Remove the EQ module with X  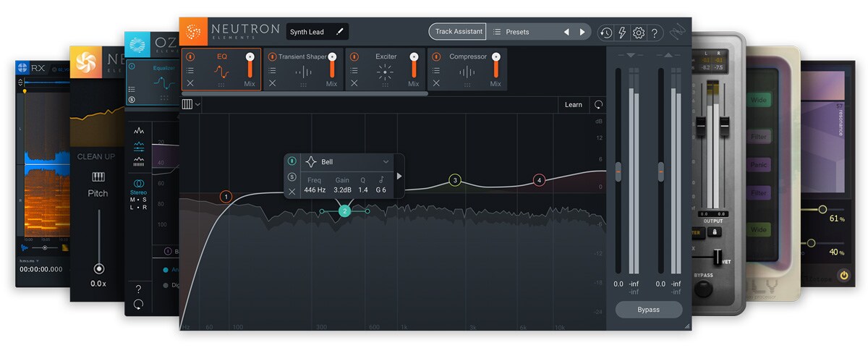tap(190, 83)
